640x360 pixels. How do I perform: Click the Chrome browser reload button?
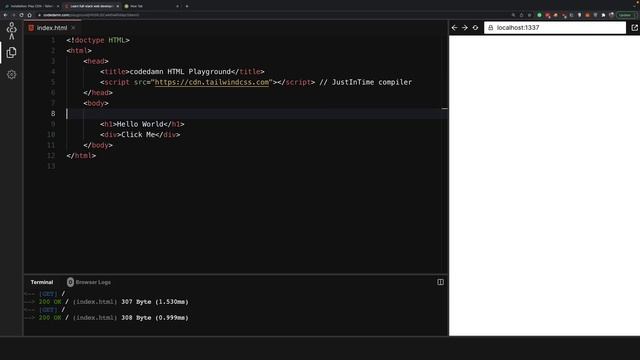[x=21, y=15]
